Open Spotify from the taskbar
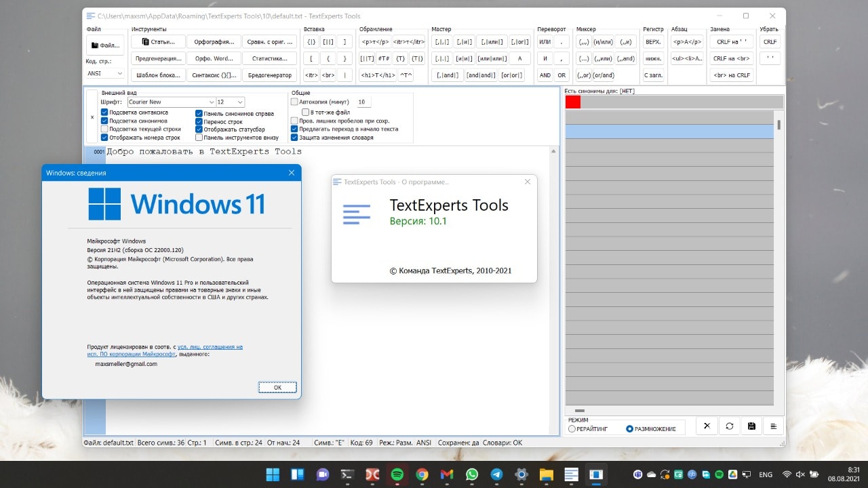 (397, 474)
